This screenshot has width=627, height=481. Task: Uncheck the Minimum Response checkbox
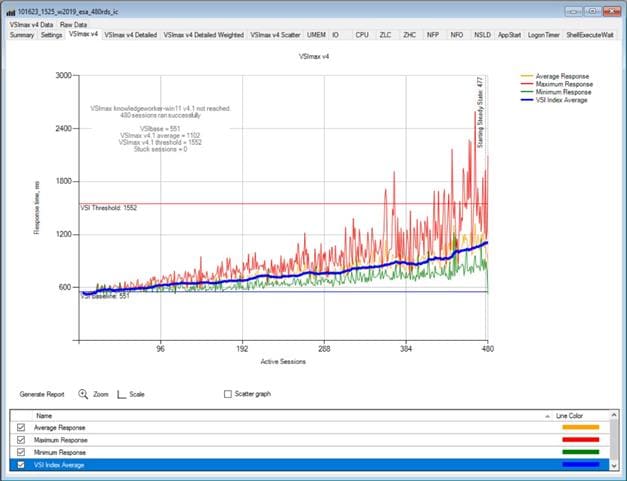(21, 452)
